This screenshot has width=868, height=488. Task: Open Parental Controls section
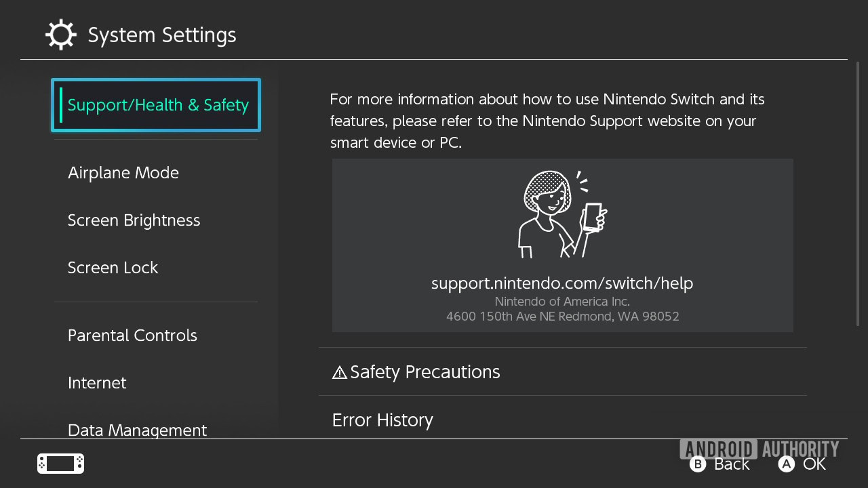click(x=133, y=335)
